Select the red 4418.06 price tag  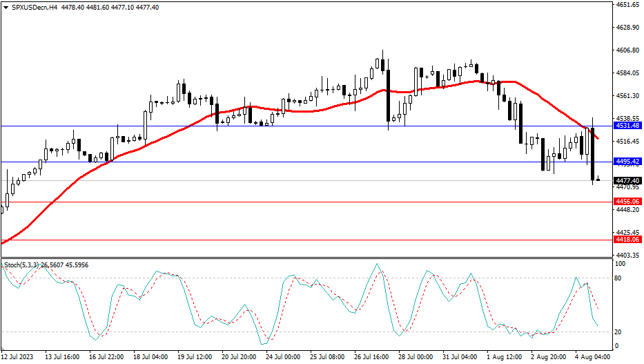click(628, 240)
